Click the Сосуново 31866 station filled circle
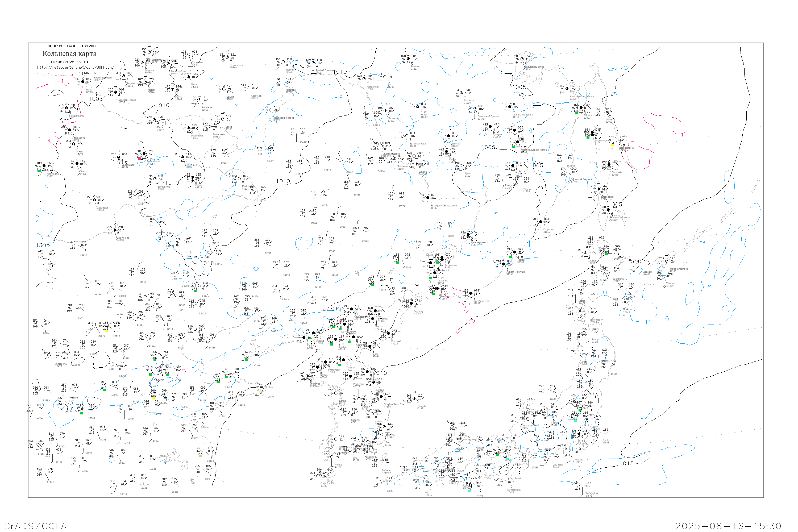The height and width of the screenshot is (532, 798). pyautogui.click(x=541, y=222)
